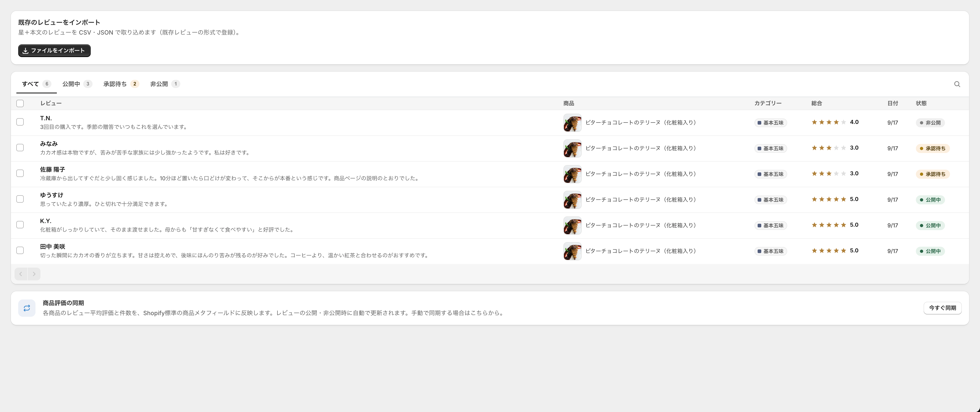
Task: Check the みなみ review checkbox
Action: (20, 148)
